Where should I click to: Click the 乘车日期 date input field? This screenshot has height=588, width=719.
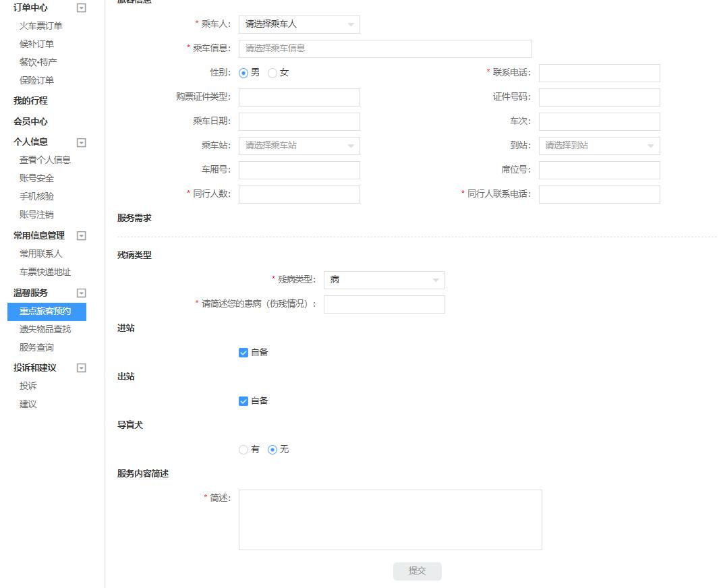299,121
